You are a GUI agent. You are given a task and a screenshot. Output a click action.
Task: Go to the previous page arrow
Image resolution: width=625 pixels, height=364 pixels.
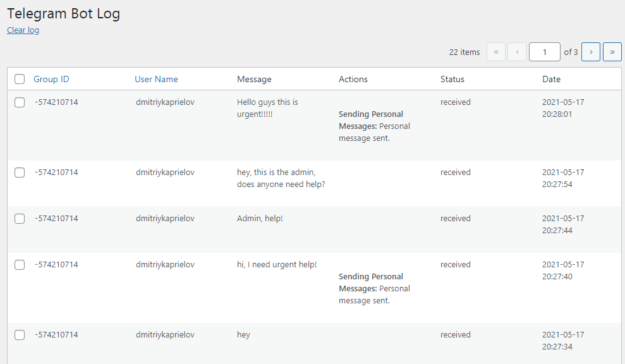[517, 52]
